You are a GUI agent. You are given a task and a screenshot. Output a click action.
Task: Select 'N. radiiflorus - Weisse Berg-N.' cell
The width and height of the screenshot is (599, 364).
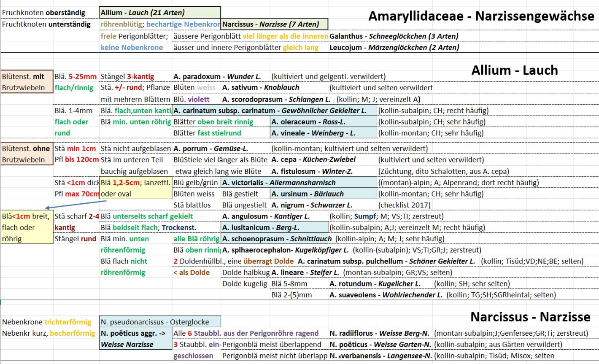point(380,333)
